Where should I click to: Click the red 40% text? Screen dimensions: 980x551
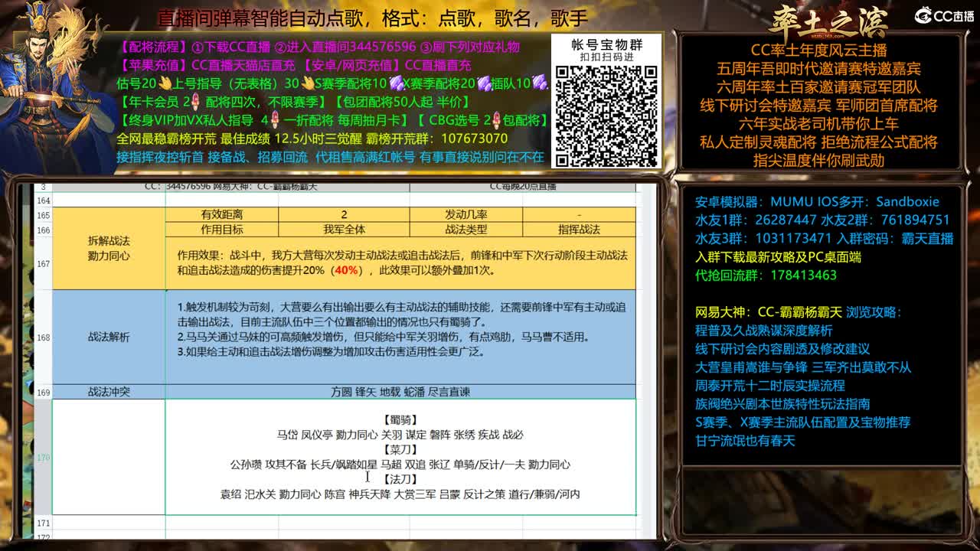[x=346, y=271]
